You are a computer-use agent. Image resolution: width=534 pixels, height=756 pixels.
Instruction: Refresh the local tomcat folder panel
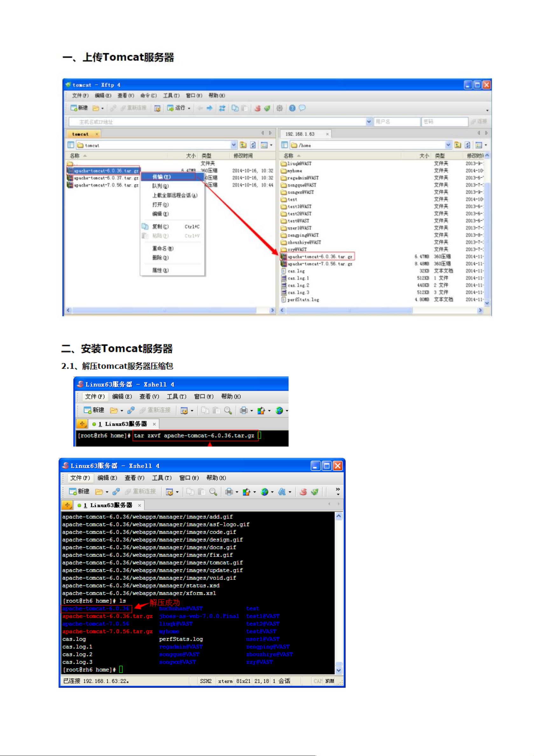pos(253,145)
